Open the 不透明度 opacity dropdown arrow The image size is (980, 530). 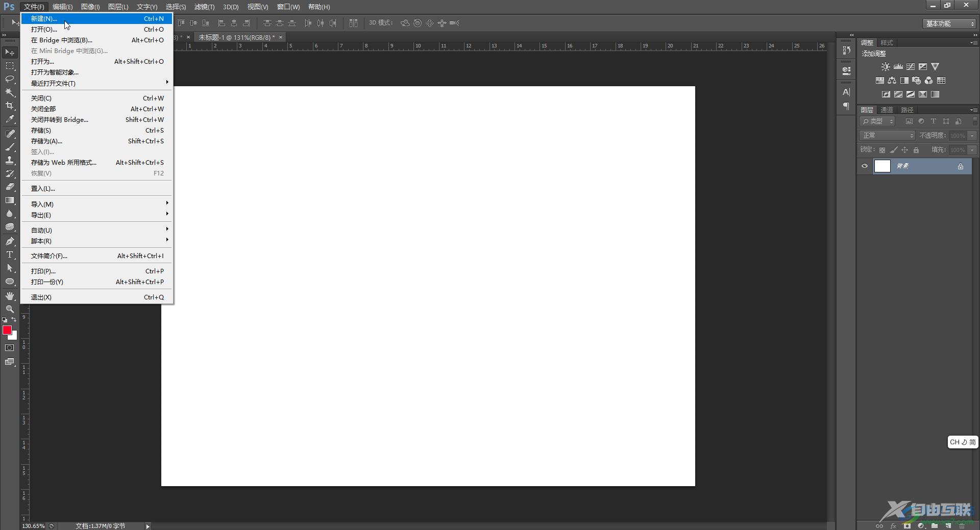(972, 136)
